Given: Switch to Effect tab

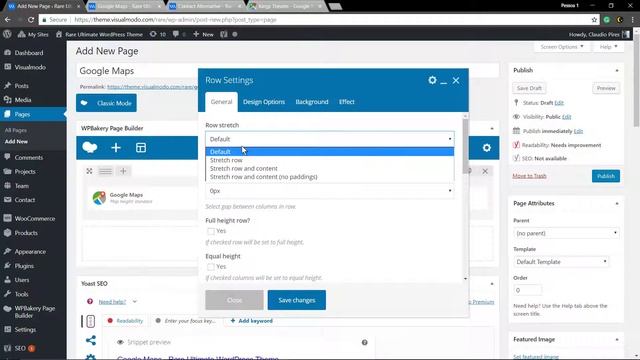Looking at the screenshot, I should point(347,102).
